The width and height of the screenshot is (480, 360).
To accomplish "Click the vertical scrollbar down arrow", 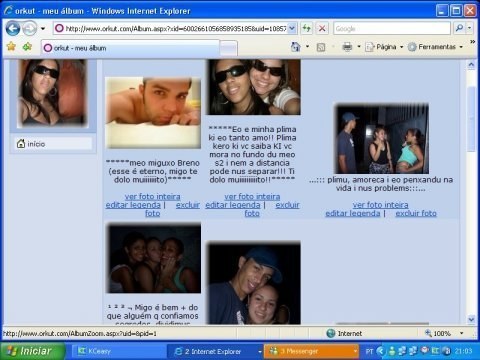I will 471,319.
